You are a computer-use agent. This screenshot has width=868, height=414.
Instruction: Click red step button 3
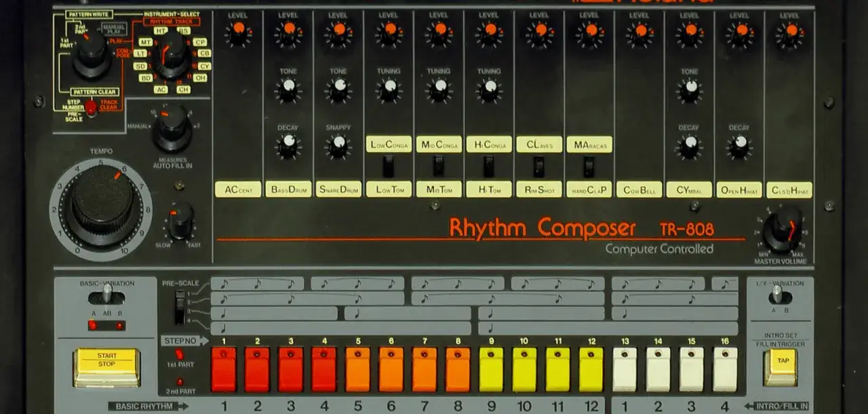click(290, 370)
